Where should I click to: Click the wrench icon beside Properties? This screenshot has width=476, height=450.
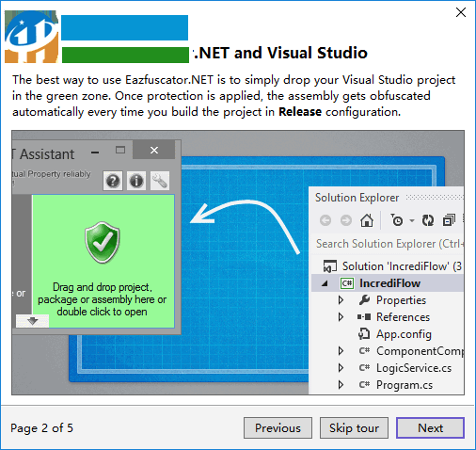[x=364, y=300]
